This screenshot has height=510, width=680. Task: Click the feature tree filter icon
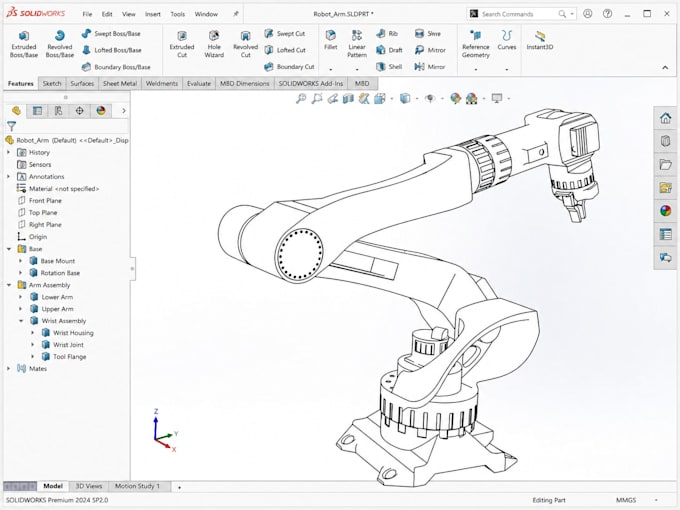(x=12, y=126)
